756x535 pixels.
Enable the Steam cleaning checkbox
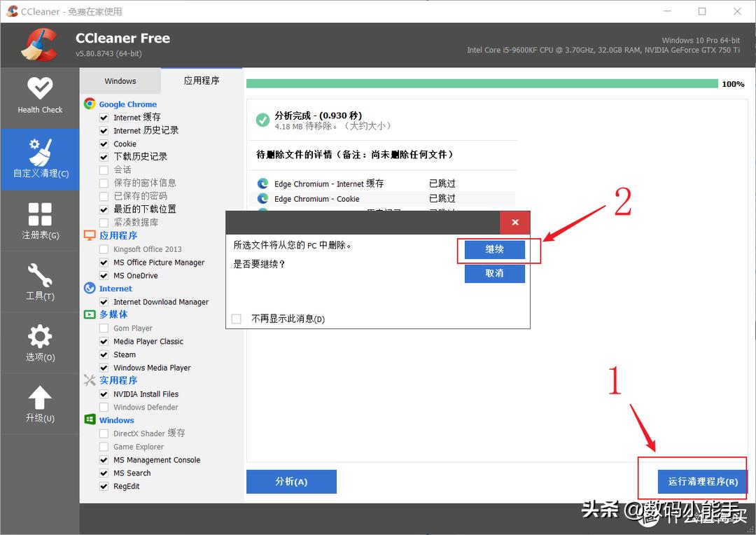[x=104, y=354]
